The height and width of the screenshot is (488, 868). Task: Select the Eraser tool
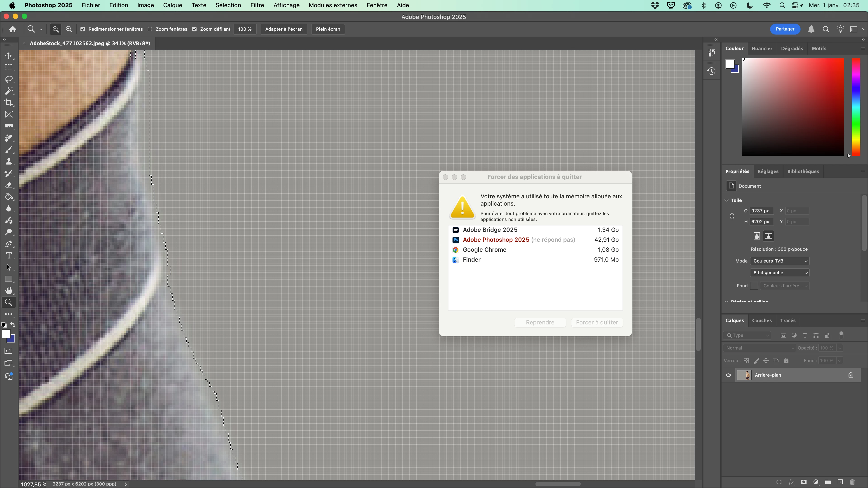pos(9,185)
